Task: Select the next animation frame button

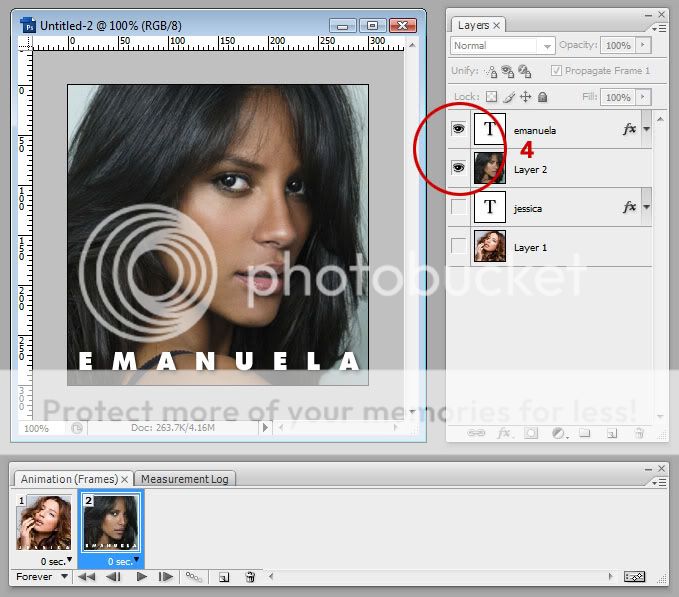Action: tap(165, 577)
